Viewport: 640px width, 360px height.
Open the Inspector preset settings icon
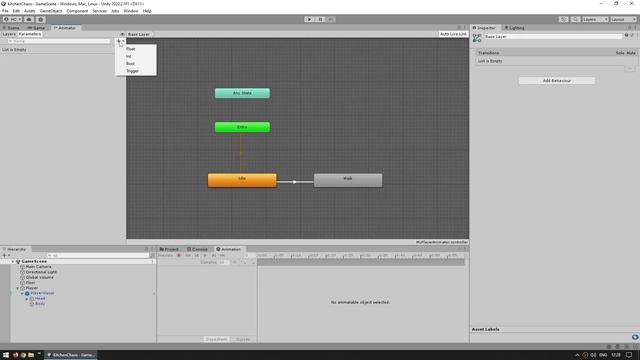click(632, 36)
